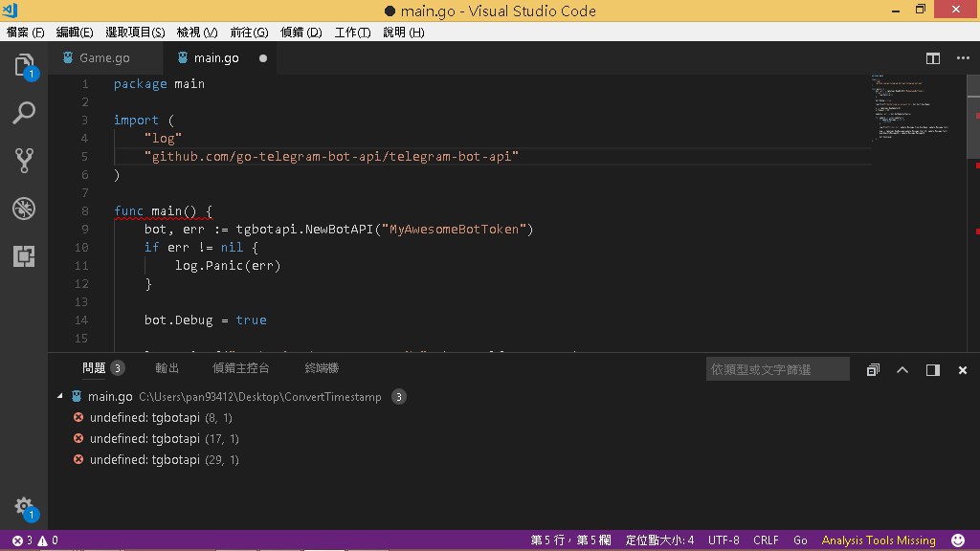Click "MyAwesomeBotToken" string on line 9
This screenshot has width=980, height=551.
pyautogui.click(x=454, y=230)
